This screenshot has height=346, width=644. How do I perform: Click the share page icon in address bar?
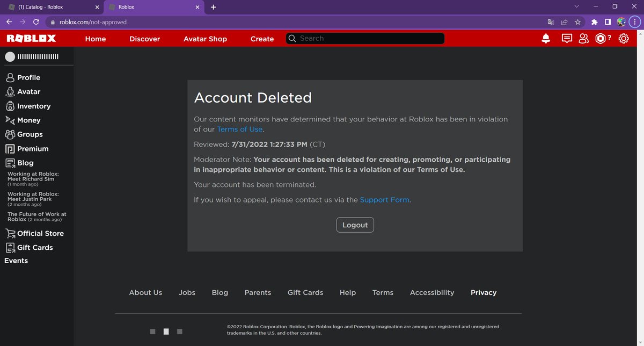point(564,22)
